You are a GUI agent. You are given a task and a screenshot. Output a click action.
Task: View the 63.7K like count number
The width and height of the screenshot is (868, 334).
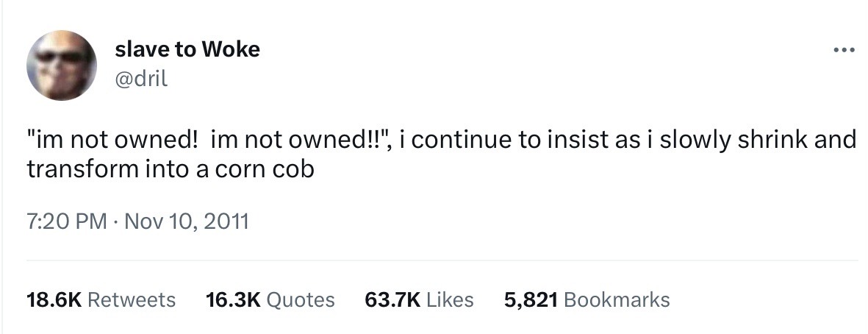(392, 299)
